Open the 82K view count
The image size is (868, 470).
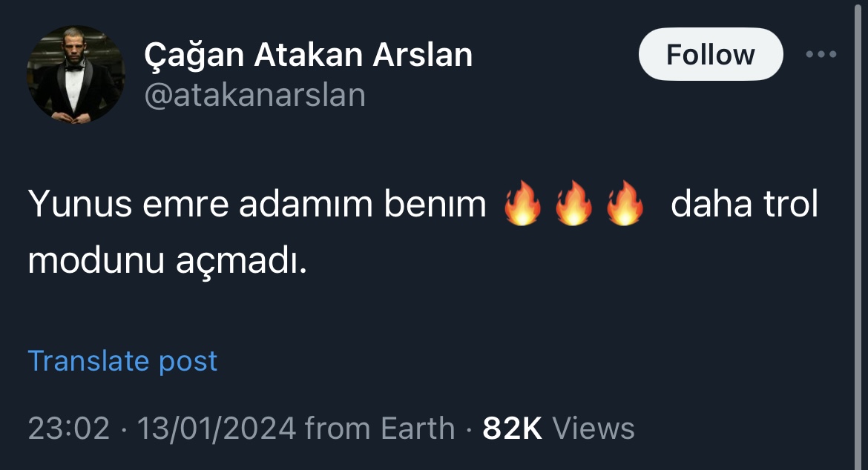point(512,428)
